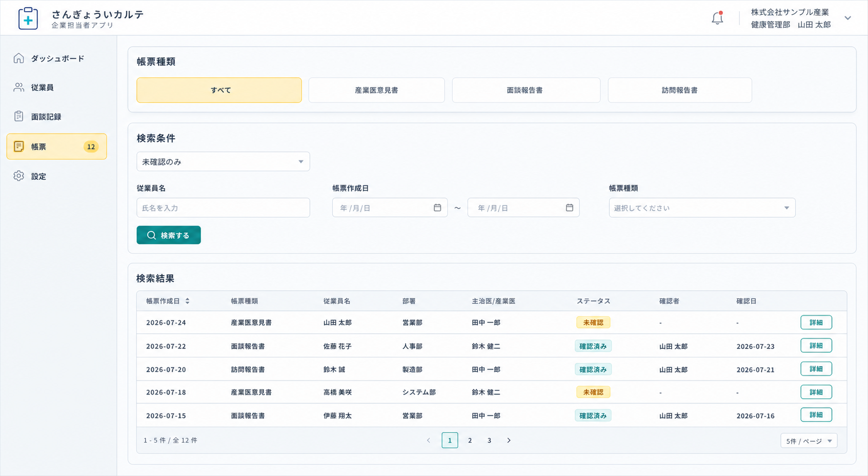Open the 帳票種類 選択してください dropdown
This screenshot has width=868, height=476.
(x=702, y=208)
